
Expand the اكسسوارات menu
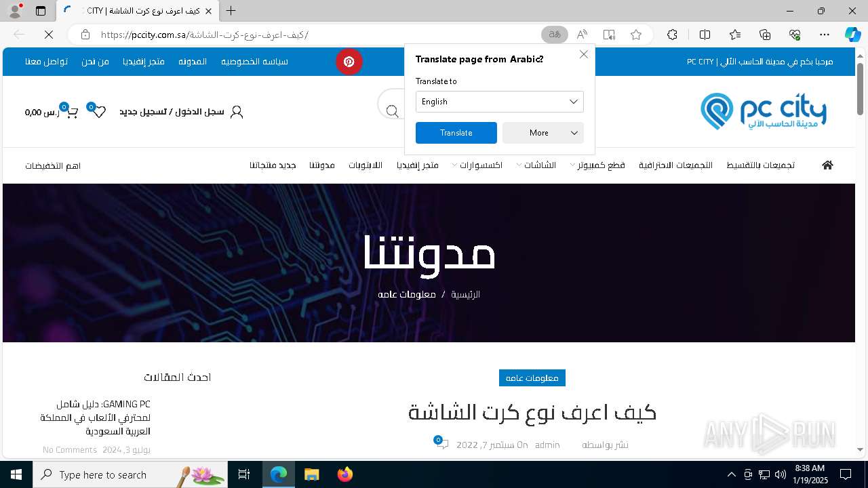(477, 165)
